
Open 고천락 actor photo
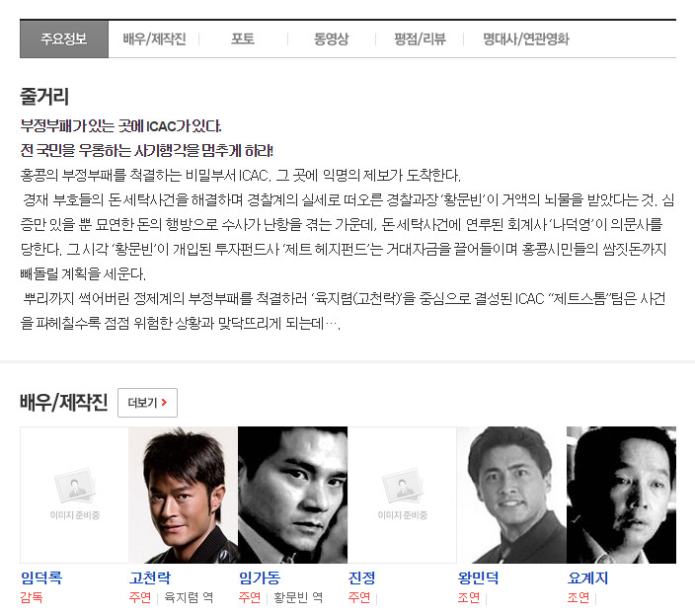pyautogui.click(x=184, y=495)
